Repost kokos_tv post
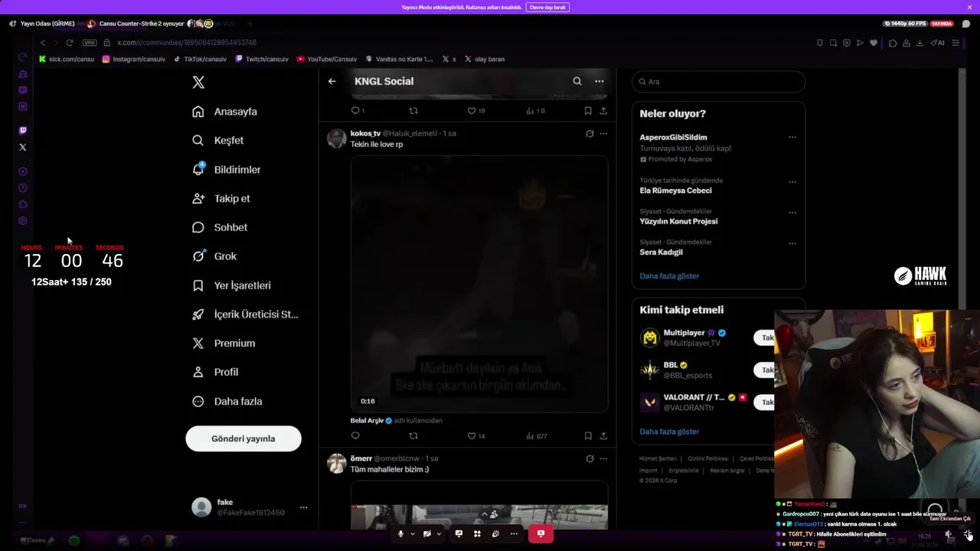Image resolution: width=980 pixels, height=551 pixels. point(413,436)
